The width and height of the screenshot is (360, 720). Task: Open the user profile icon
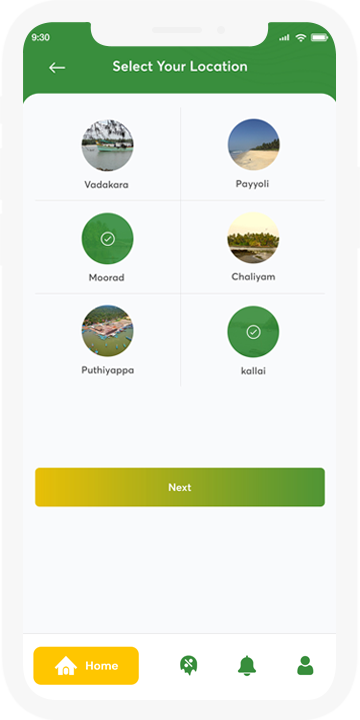(x=305, y=665)
